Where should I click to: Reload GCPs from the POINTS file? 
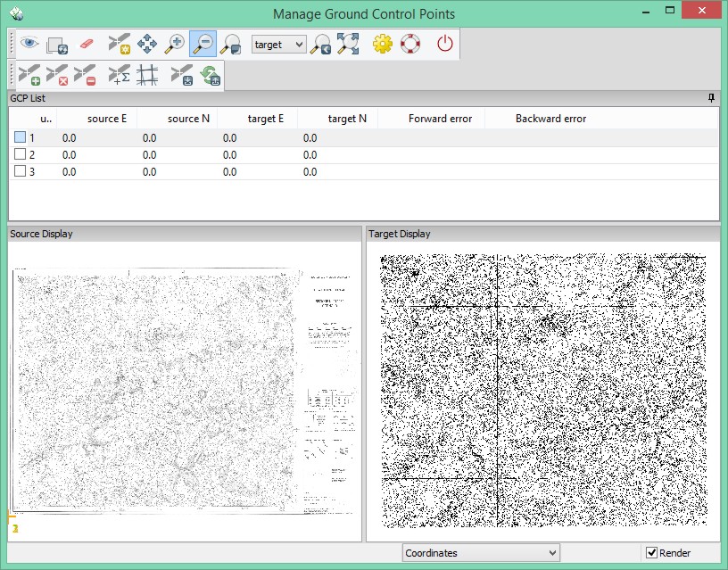(210, 75)
